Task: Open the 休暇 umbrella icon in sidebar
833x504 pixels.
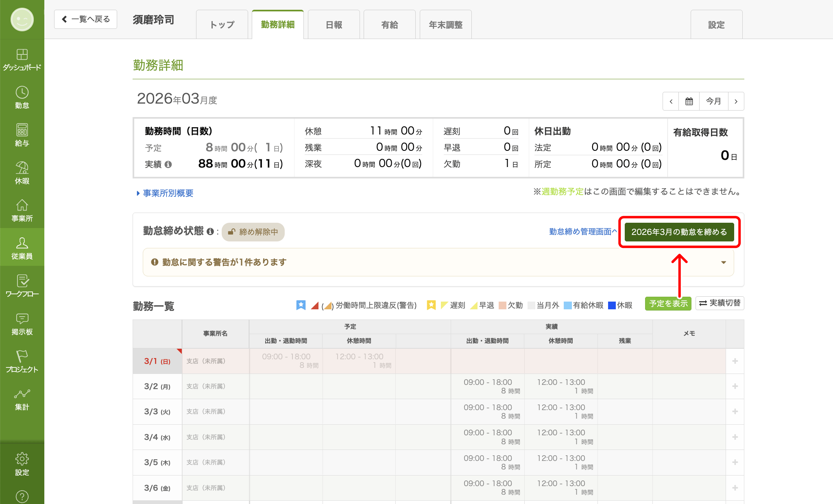Action: pos(22,173)
